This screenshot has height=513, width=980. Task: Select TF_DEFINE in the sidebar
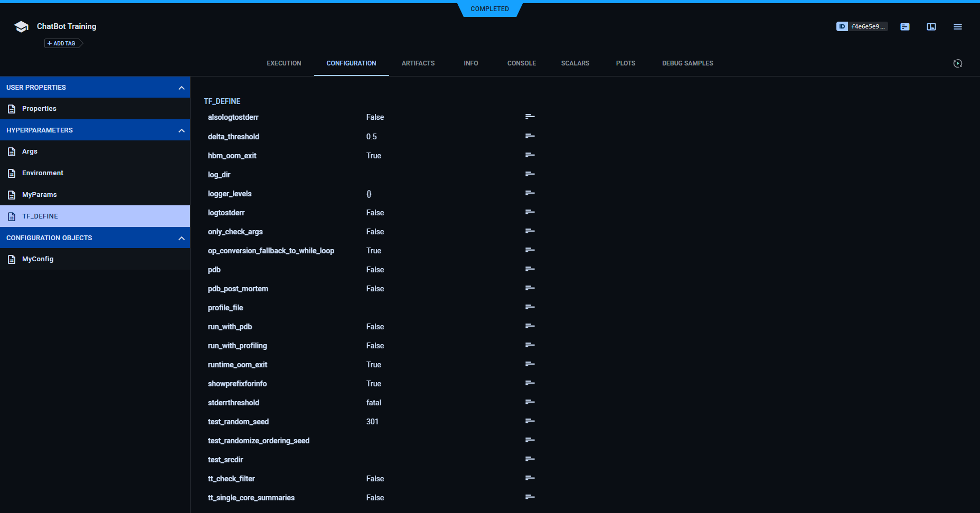click(40, 216)
